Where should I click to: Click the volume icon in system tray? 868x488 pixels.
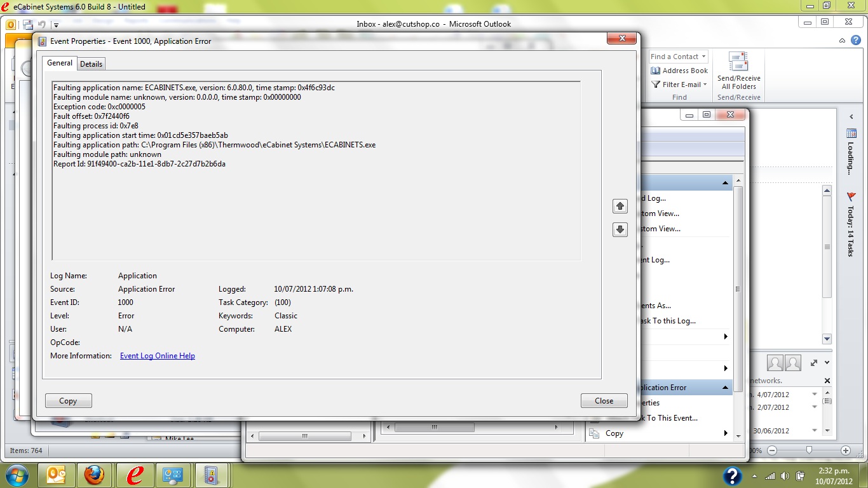point(785,476)
